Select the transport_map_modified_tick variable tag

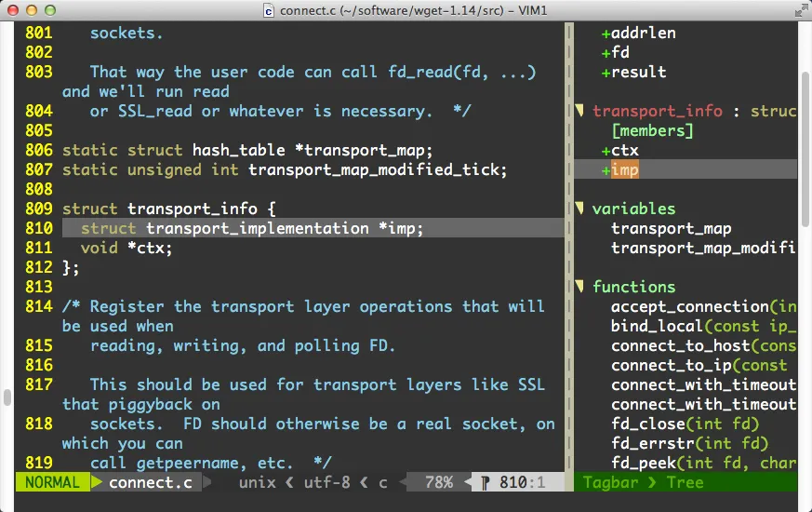702,249
